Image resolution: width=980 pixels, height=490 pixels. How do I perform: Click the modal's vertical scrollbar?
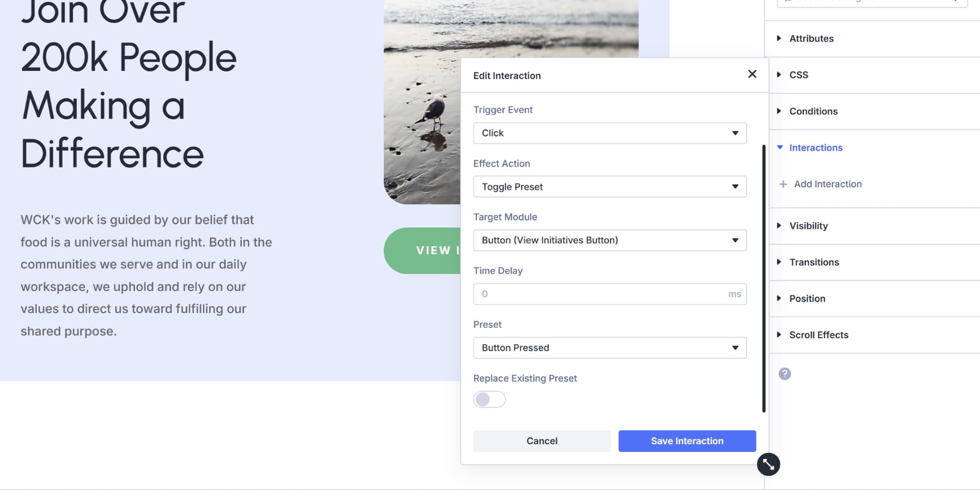coord(763,272)
